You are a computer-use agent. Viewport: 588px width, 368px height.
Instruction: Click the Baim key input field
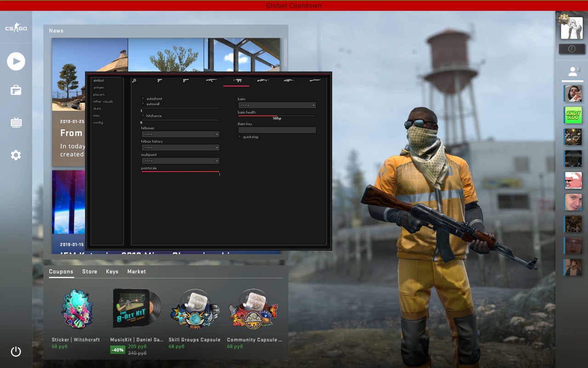(277, 130)
